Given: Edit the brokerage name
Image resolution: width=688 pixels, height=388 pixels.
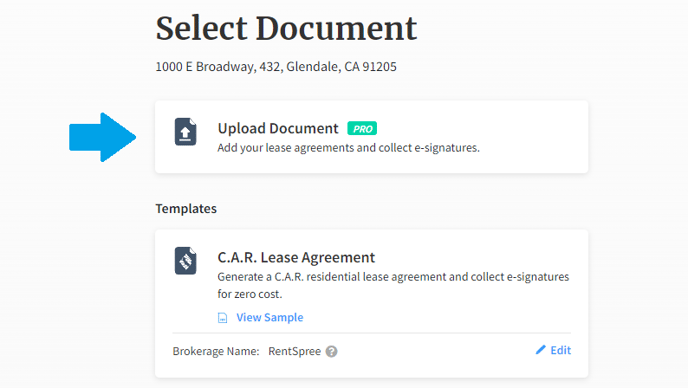Looking at the screenshot, I should tap(561, 350).
